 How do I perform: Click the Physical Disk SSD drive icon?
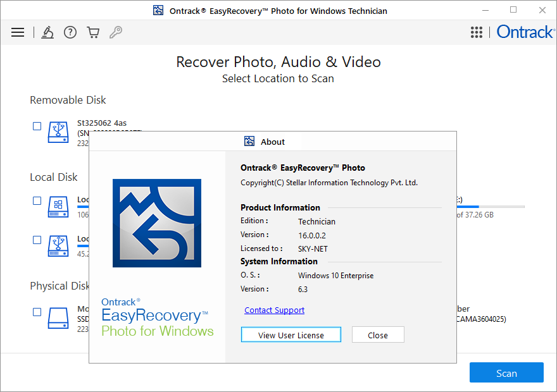[58, 318]
